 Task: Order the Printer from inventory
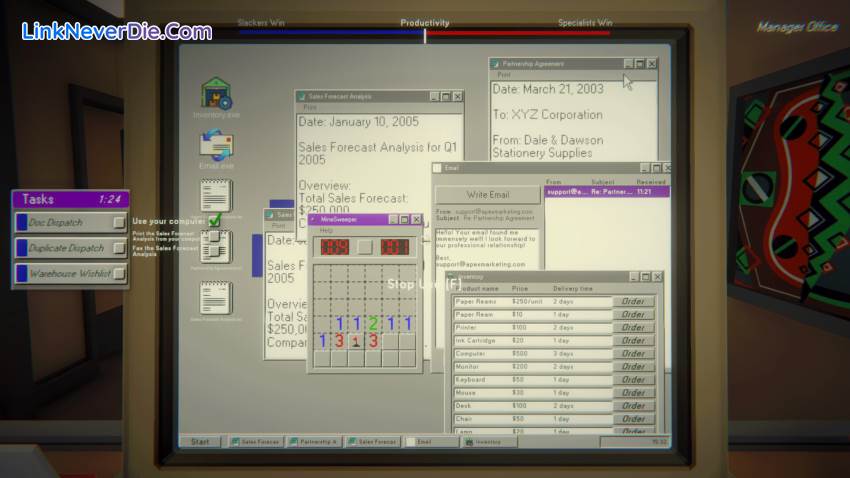[632, 327]
